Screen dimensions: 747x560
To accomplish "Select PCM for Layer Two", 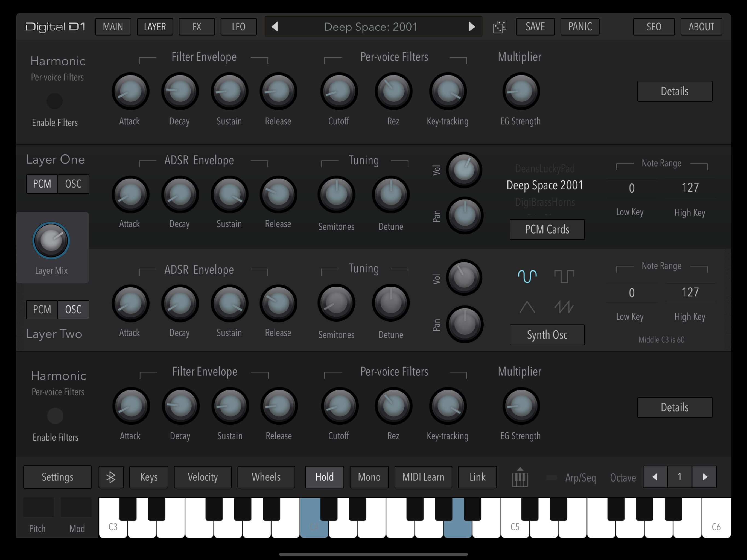I will point(42,309).
